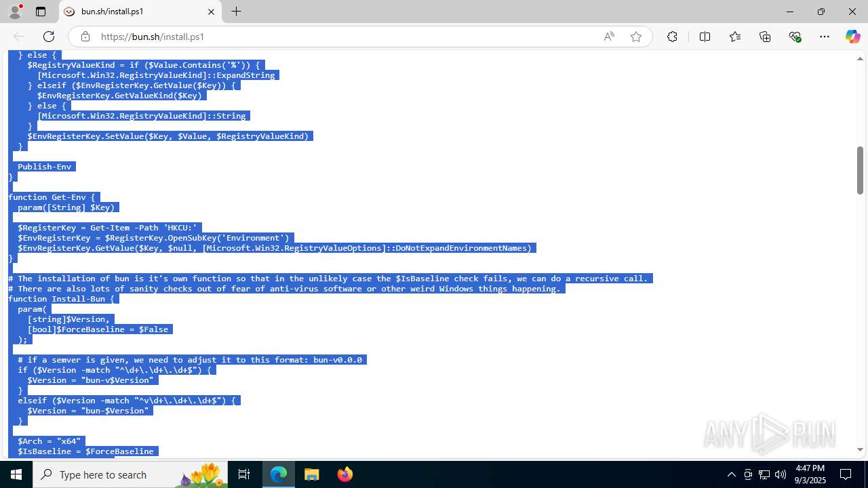Click the tray icon left of network icon

click(748, 474)
